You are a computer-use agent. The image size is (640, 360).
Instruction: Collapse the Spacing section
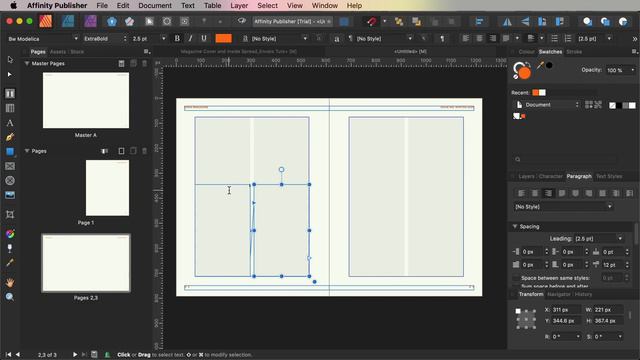[515, 227]
